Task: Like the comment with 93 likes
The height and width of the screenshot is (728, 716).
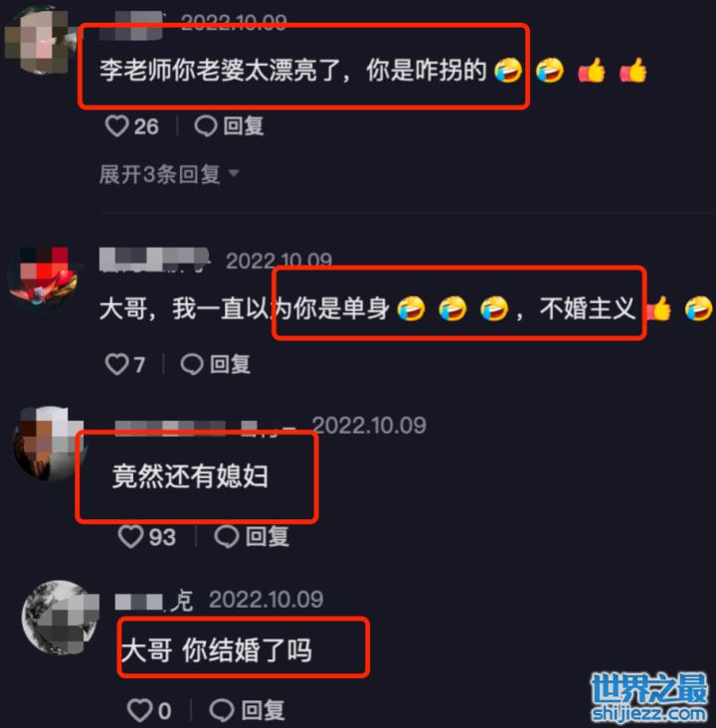Action: tap(130, 537)
